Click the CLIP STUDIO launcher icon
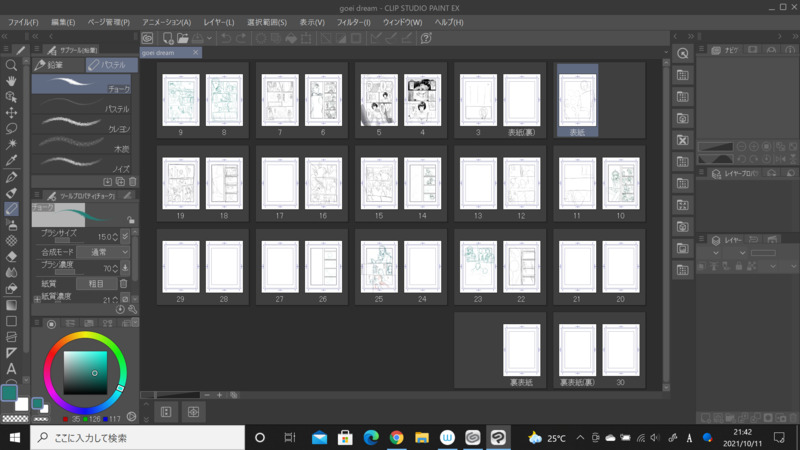 [147, 38]
